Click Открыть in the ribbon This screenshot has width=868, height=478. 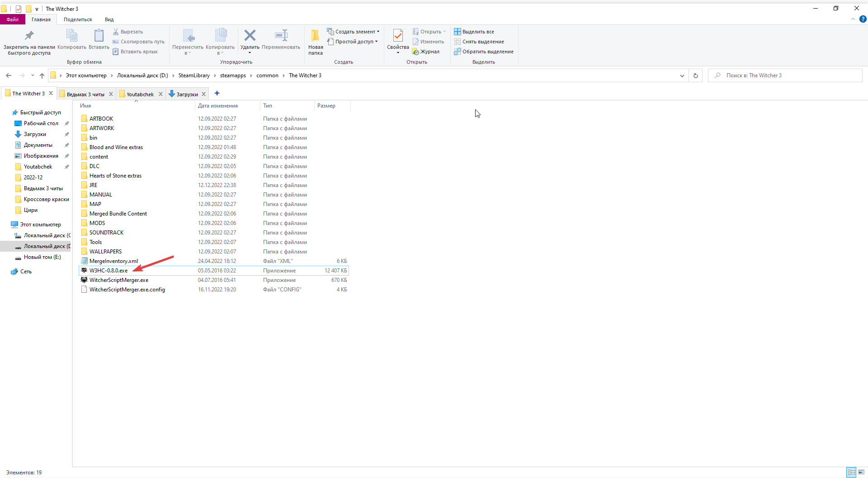point(429,32)
